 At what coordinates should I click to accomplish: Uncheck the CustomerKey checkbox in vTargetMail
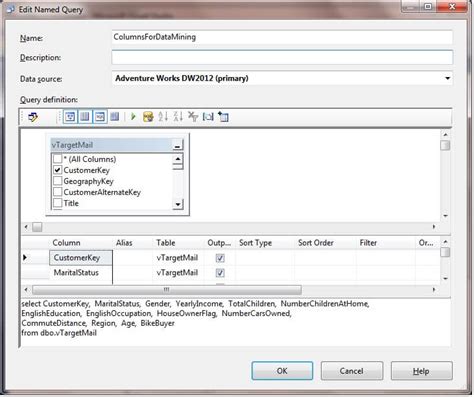click(x=58, y=170)
